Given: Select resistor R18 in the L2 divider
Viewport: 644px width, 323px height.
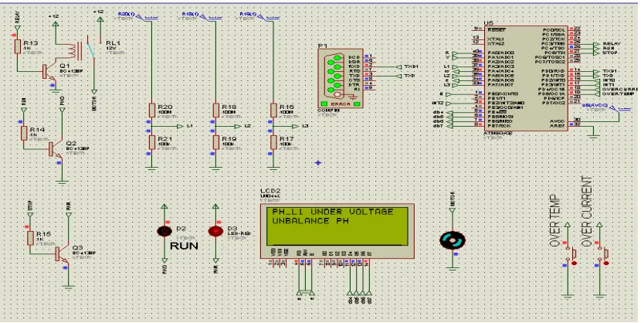Looking at the screenshot, I should tap(216, 110).
